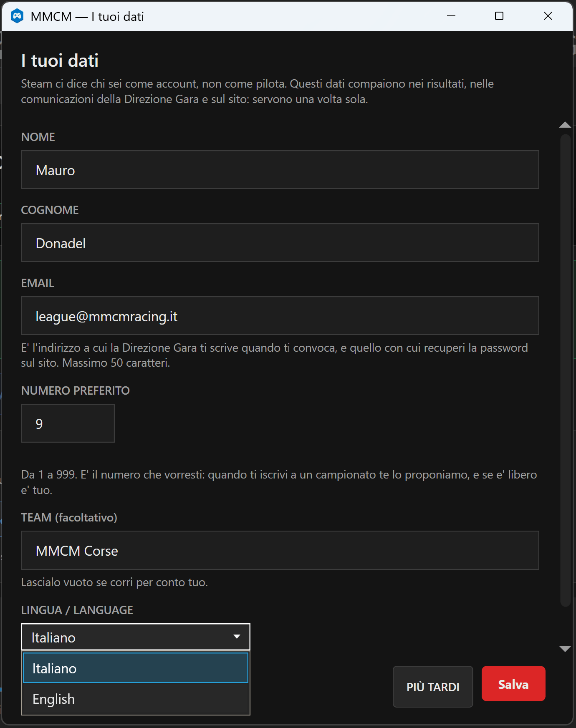Click the 'COGNOME' field label
The image size is (576, 728).
(x=50, y=210)
